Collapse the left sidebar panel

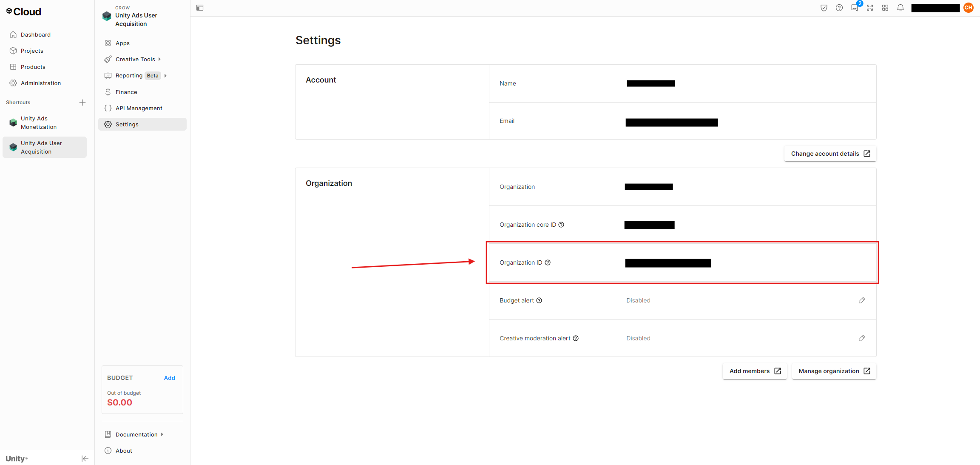83,458
